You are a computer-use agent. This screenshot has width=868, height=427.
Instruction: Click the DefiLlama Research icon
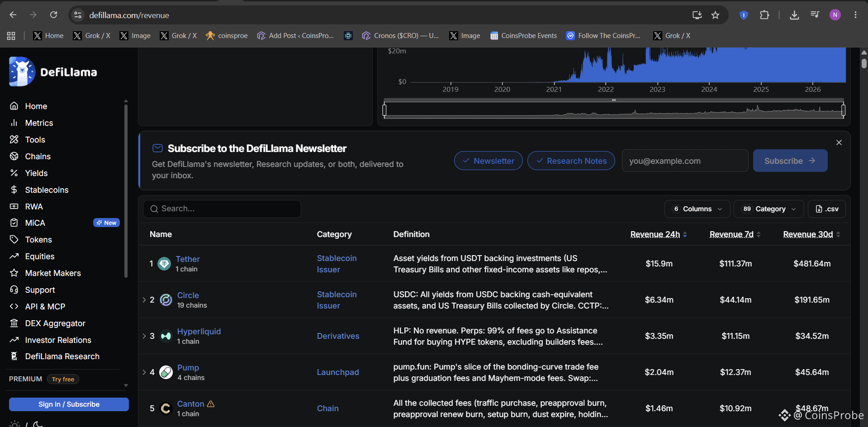pyautogui.click(x=14, y=356)
